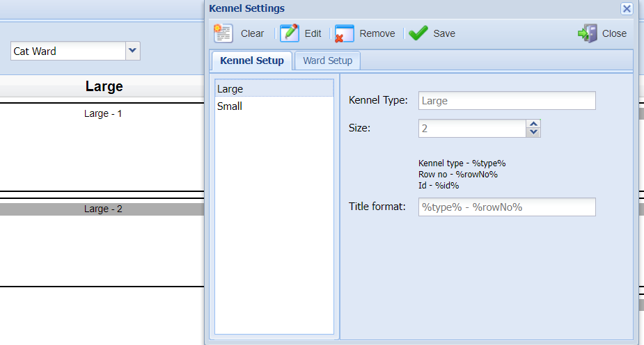Click the Kennel type - %type% hint text
Image resolution: width=644 pixels, height=345 pixels.
click(462, 163)
